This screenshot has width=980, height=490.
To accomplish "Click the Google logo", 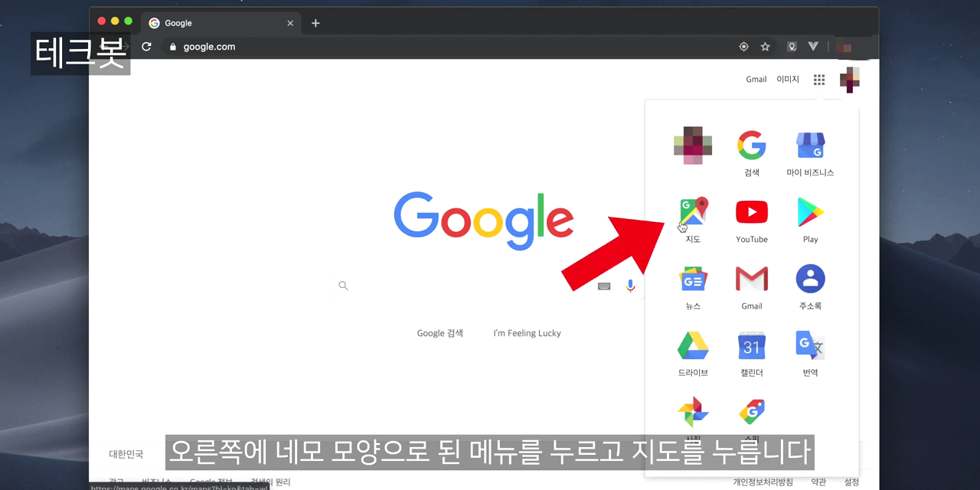I will tap(484, 220).
